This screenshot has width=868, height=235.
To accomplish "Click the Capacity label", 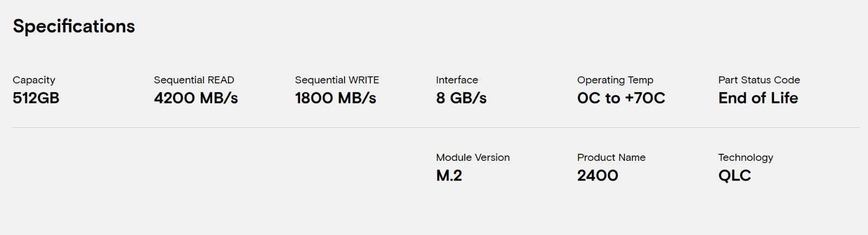I will coord(34,80).
